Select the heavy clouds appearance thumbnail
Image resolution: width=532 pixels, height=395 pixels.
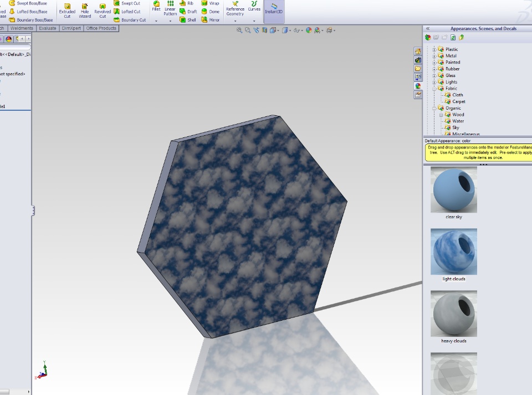pyautogui.click(x=454, y=314)
